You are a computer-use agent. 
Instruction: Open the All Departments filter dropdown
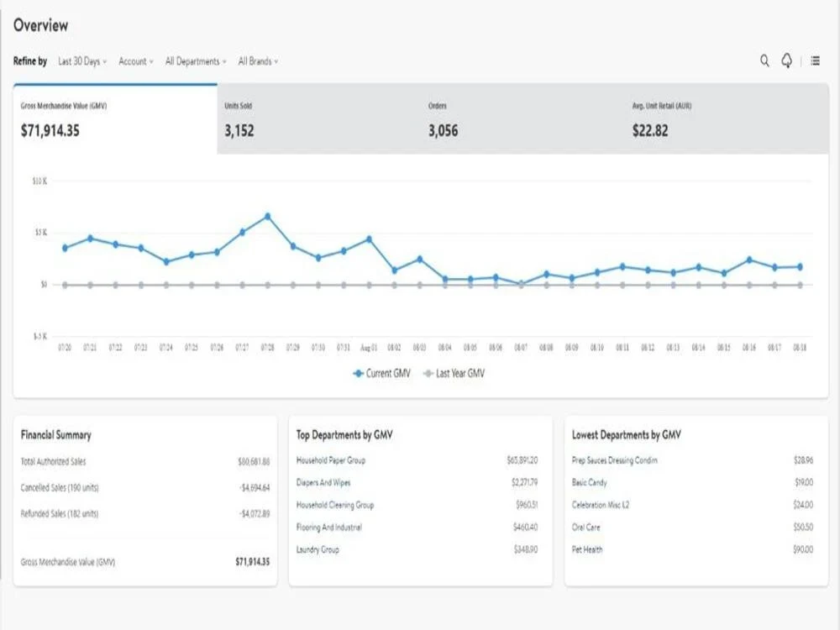click(x=196, y=61)
